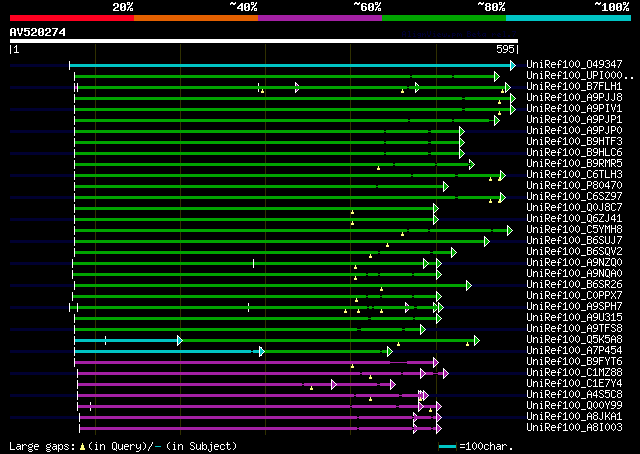The width and height of the screenshot is (640, 454).
Task: Select the UniRef100_B9RMR5 label
Action: (574, 163)
